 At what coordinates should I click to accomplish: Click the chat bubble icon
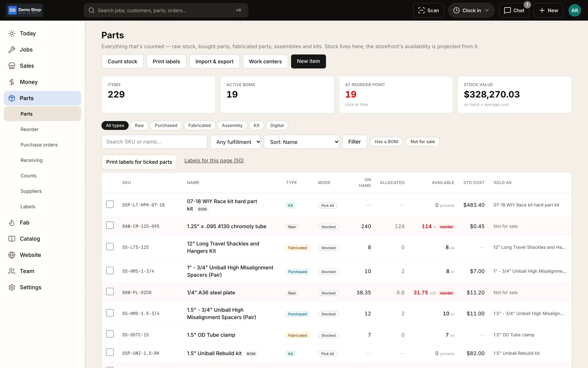pos(507,10)
